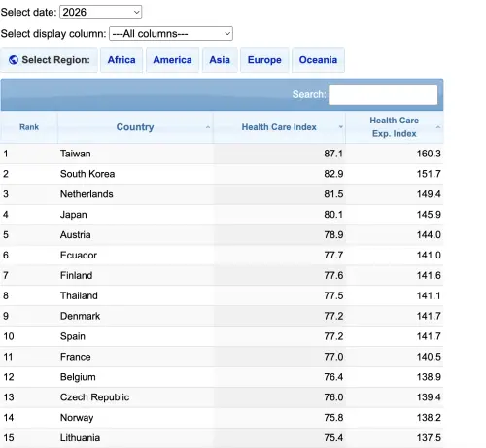Click Lithuania's index value 75.4
The height and width of the screenshot is (448, 486).
(333, 438)
